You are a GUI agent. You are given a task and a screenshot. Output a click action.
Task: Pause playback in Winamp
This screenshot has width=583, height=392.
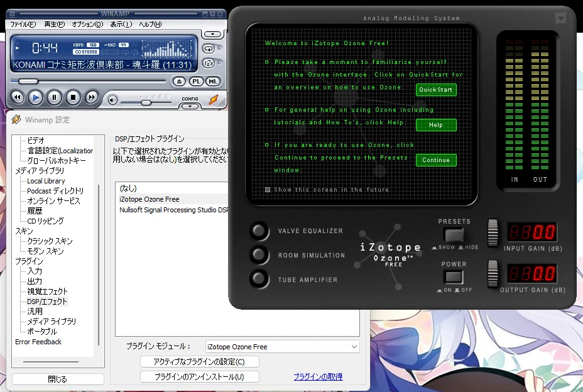click(x=55, y=97)
